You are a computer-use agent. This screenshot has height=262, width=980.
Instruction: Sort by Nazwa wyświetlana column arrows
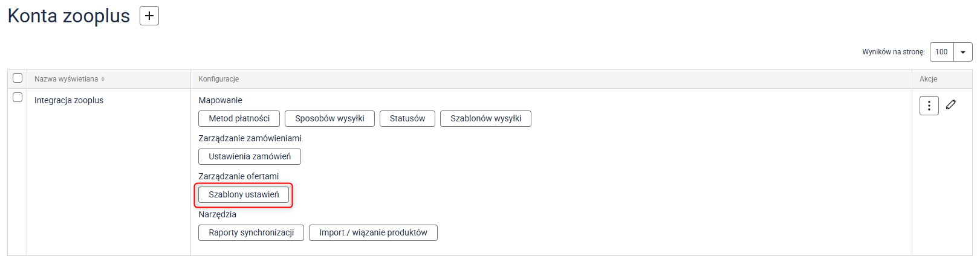[103, 79]
